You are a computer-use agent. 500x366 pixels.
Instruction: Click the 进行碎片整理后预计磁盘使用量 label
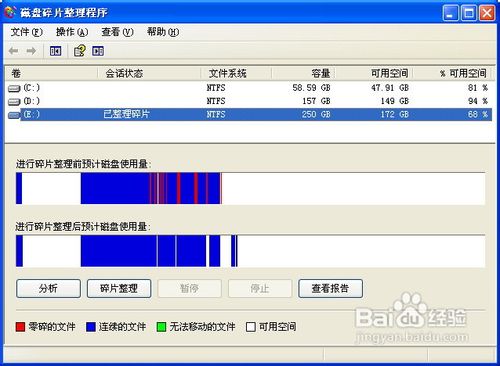tap(83, 227)
